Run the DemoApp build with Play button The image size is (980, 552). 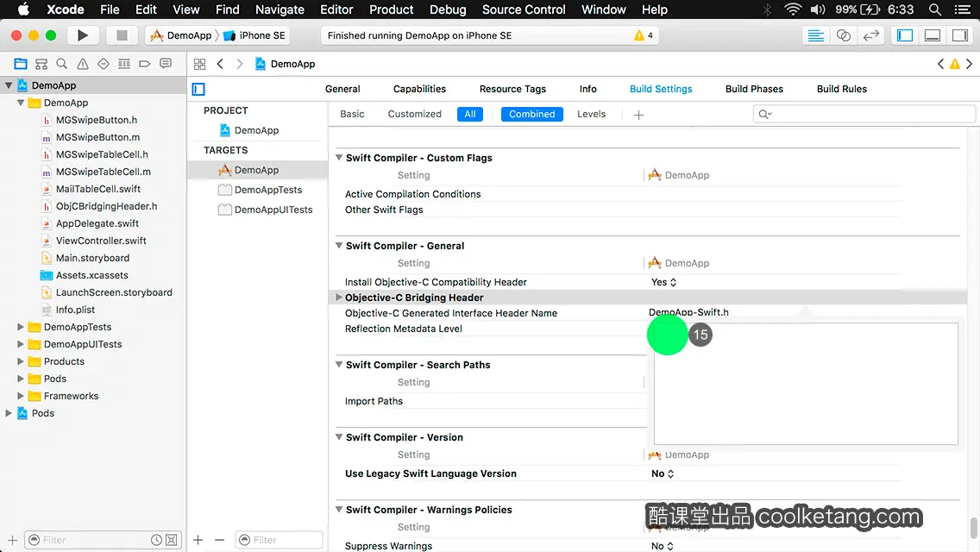coord(82,35)
